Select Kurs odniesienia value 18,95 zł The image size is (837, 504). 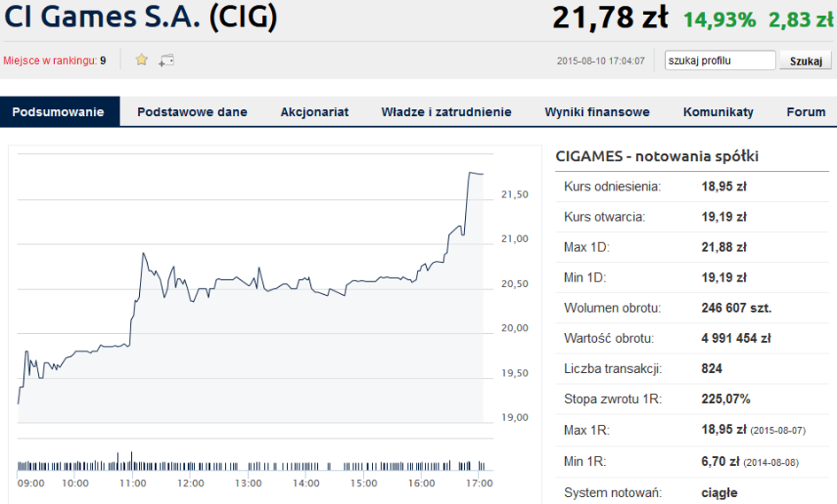[x=724, y=186]
